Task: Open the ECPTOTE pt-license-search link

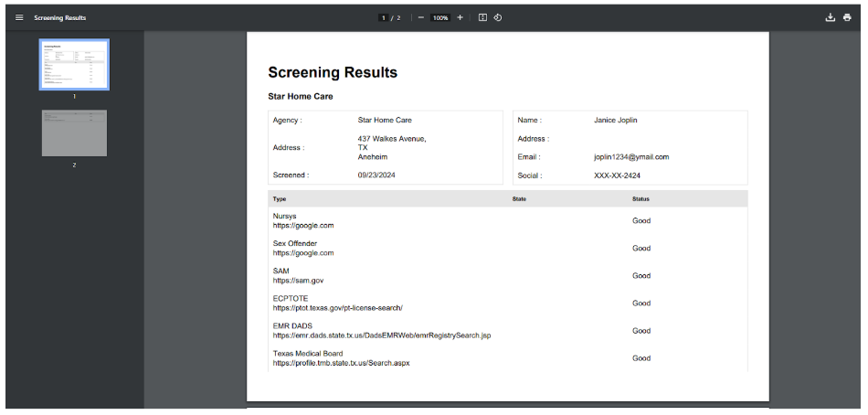Action: [337, 308]
